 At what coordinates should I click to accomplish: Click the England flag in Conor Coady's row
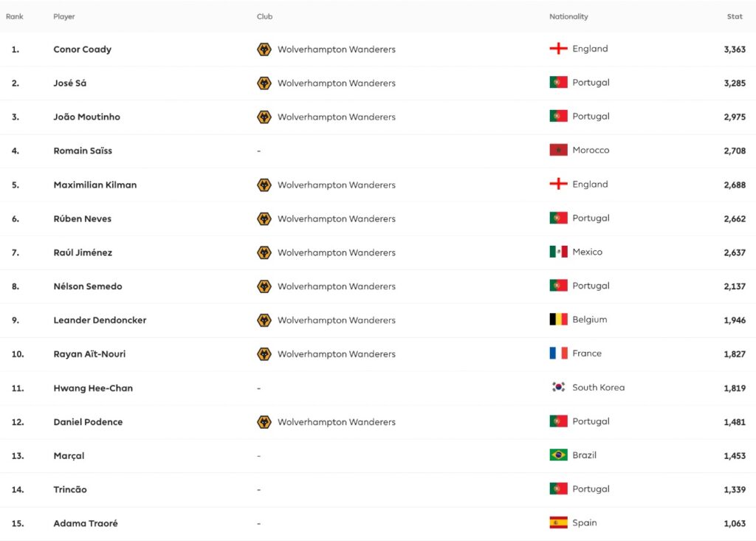(558, 49)
